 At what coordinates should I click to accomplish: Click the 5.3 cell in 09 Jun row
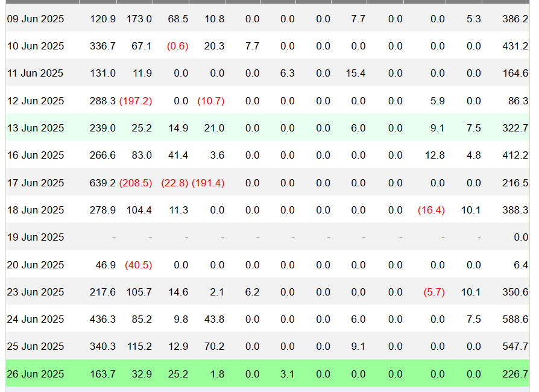click(x=474, y=19)
